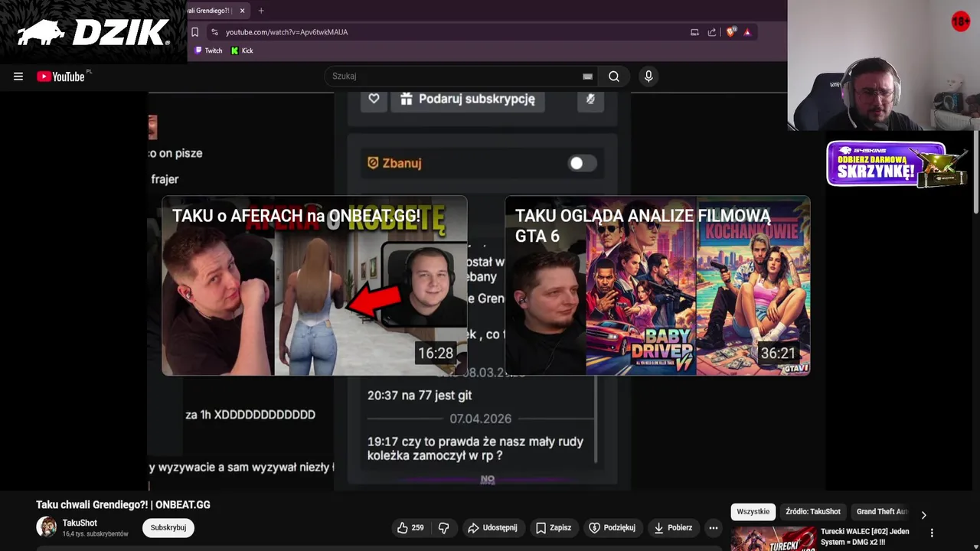This screenshot has height=551, width=980.
Task: Click the cast media icon in address bar
Action: pos(694,32)
